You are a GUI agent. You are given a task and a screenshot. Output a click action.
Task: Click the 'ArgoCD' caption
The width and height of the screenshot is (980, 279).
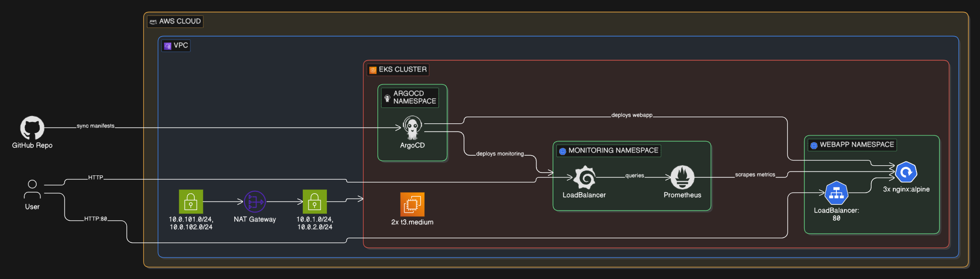412,145
